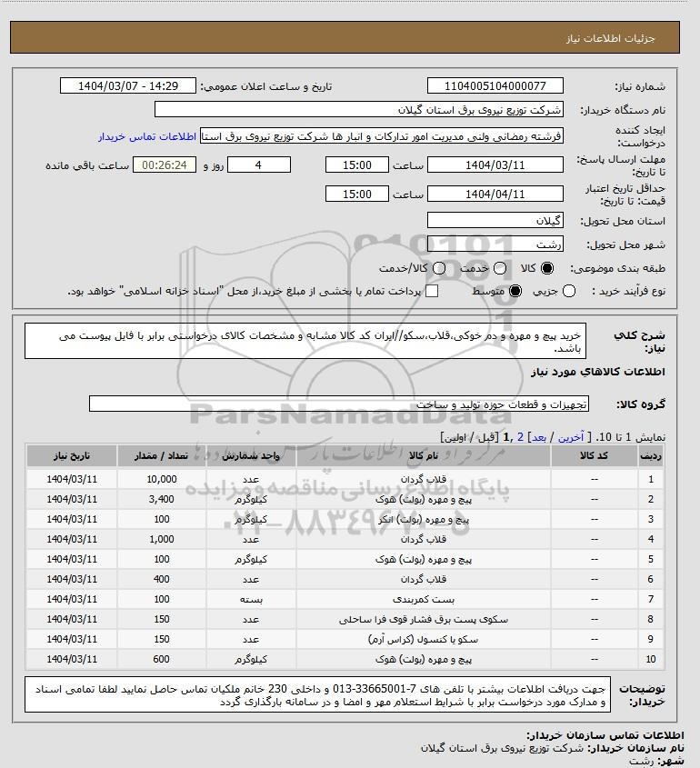The image size is (700, 768).
Task: Click the announcement date field 1404/03/07 - 14:29
Action: coord(128,85)
